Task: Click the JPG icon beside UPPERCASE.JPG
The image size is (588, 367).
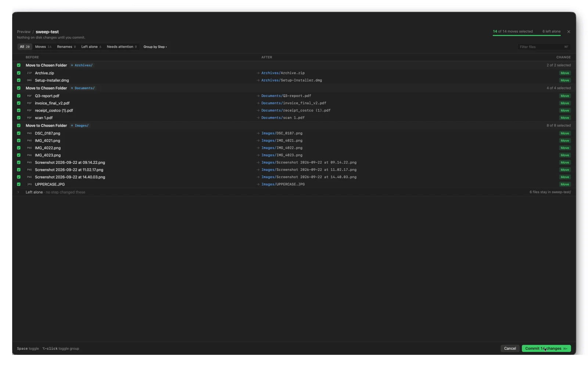Action: coord(29,184)
